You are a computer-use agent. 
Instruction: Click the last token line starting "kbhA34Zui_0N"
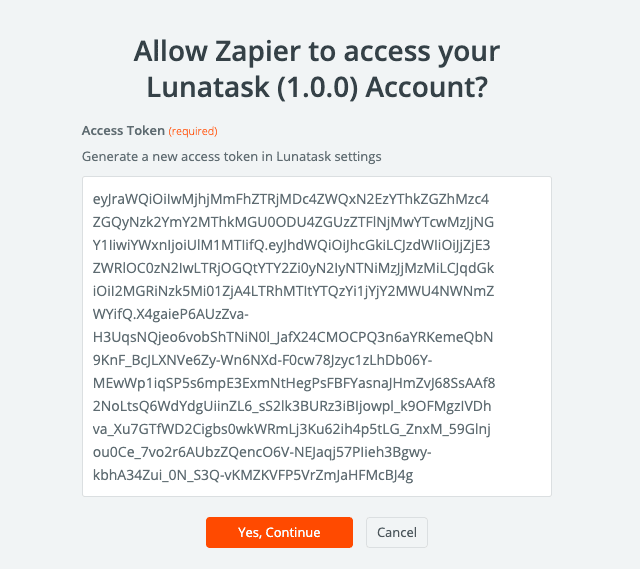tap(251, 474)
